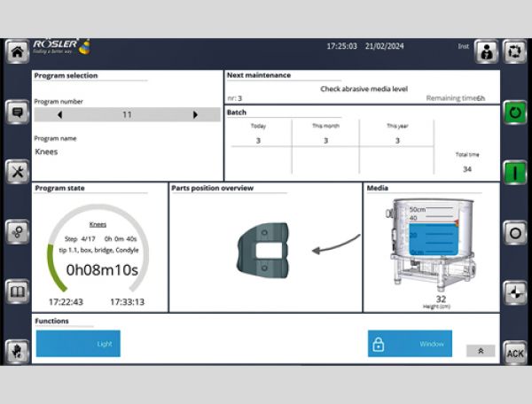Toggle the Light function button
Viewport: 532px width, 404px height.
pyautogui.click(x=78, y=344)
